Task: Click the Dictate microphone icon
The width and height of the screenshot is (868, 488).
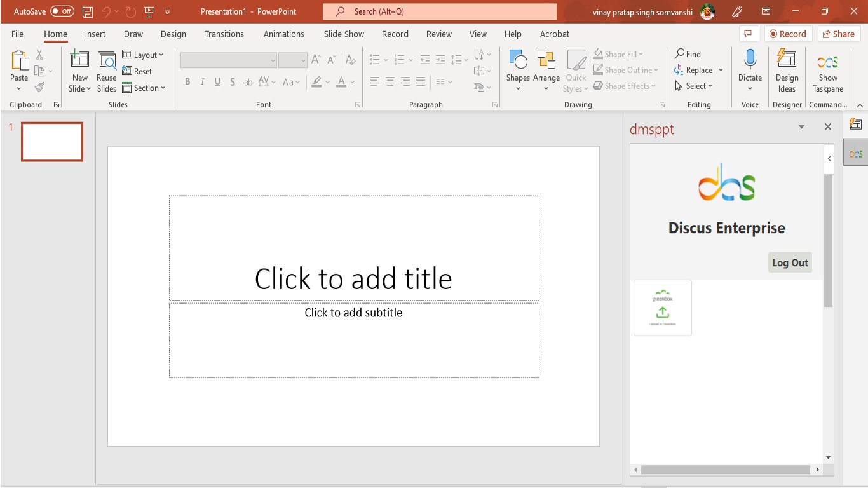Action: pyautogui.click(x=750, y=60)
